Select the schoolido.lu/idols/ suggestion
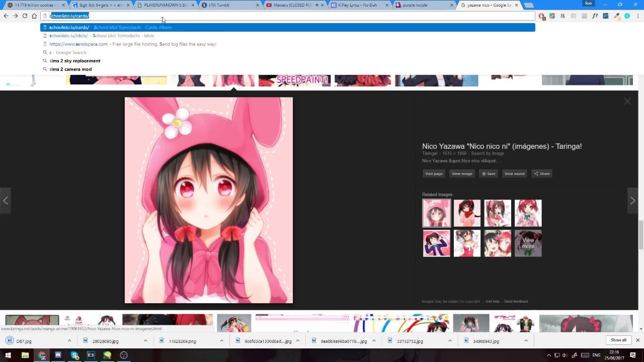The width and height of the screenshot is (644, 362). pos(288,36)
